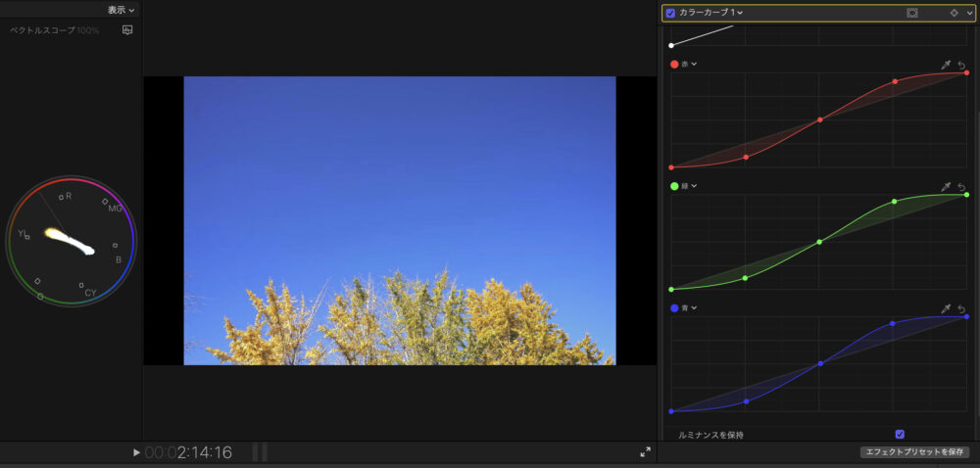Select the blue curve eyedropper

(946, 308)
